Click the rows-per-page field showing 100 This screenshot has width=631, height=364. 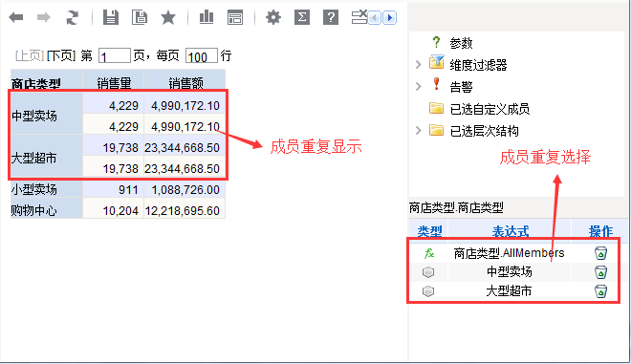[202, 55]
